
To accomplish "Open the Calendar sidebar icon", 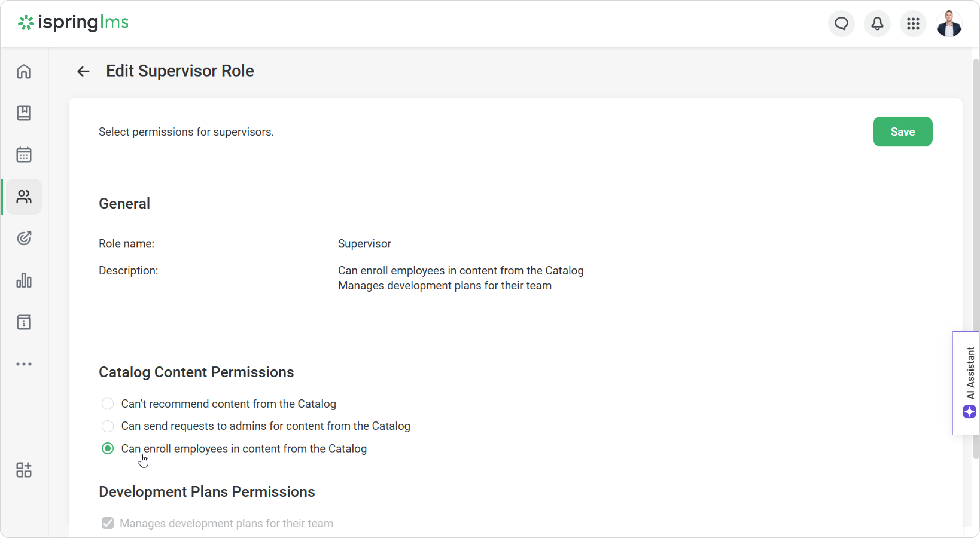I will coord(24,155).
